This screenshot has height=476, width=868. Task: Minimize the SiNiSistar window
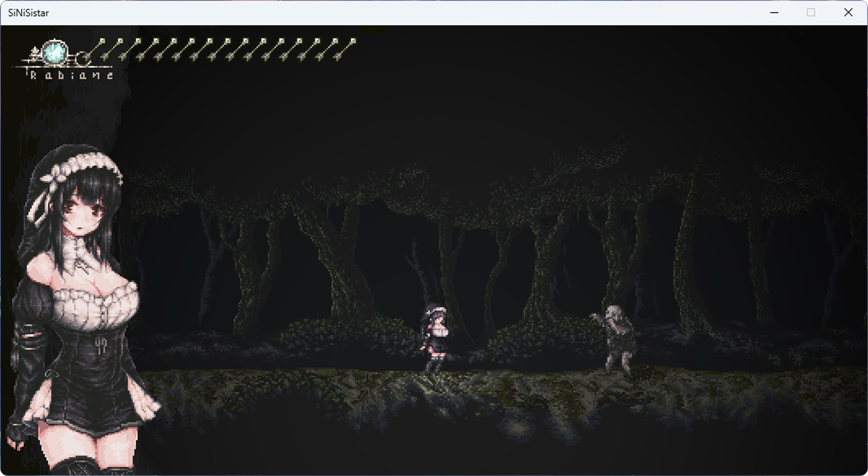[x=774, y=13]
